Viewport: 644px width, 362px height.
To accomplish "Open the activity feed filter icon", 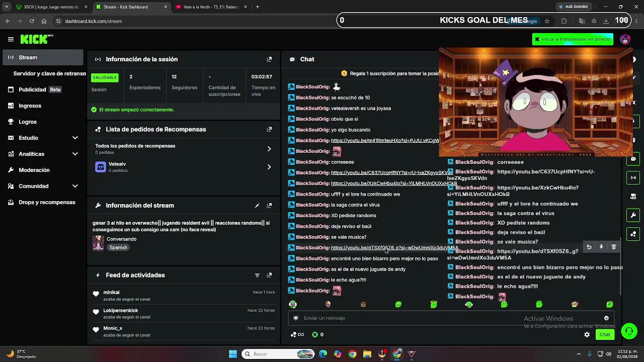I will [257, 276].
